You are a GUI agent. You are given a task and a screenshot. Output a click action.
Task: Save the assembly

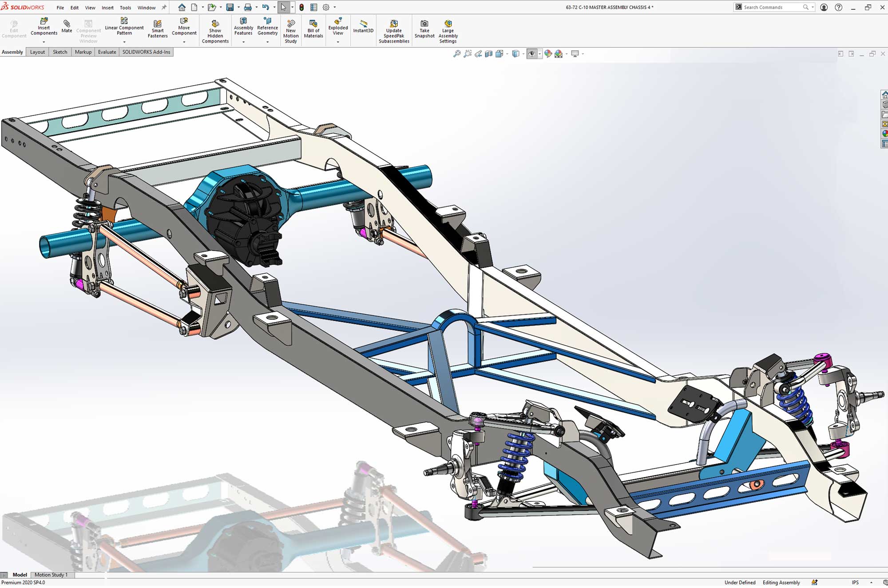tap(230, 7)
